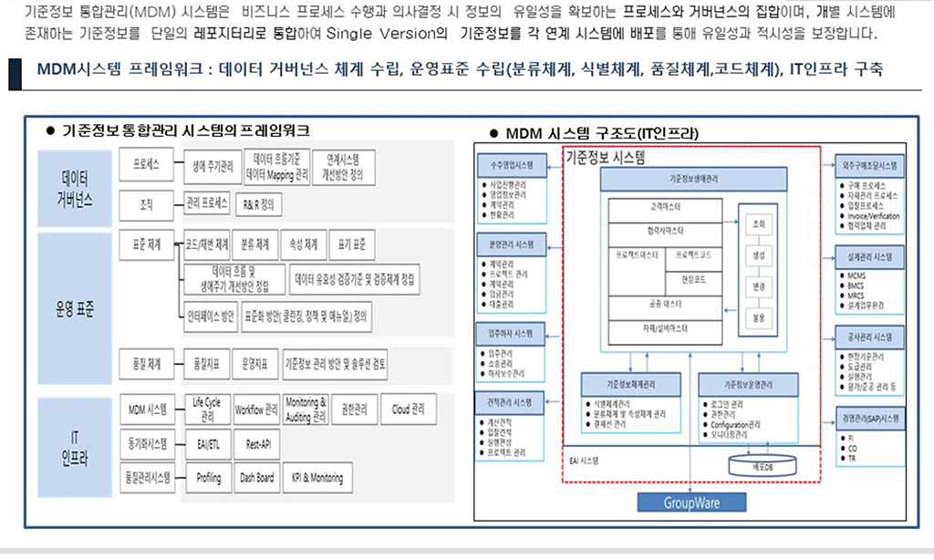Click the 변경 box
Image resolution: width=934 pixels, height=560 pixels.
(758, 287)
